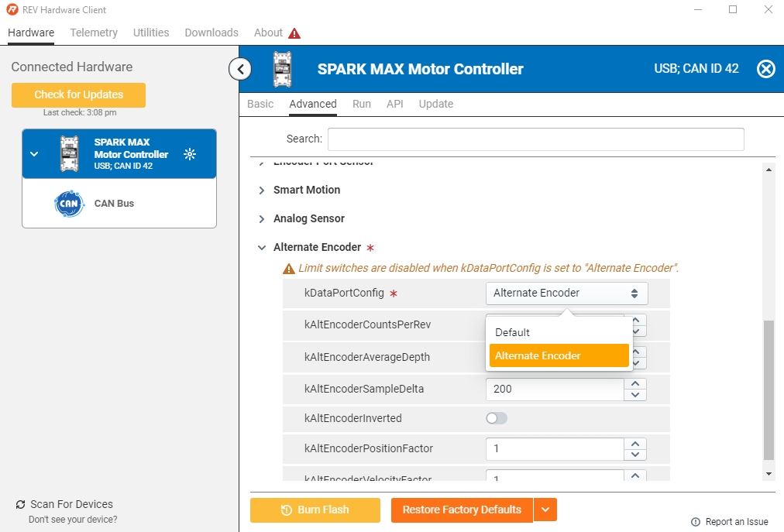Click the blink/identify icon on SPARK MAX device

(190, 154)
